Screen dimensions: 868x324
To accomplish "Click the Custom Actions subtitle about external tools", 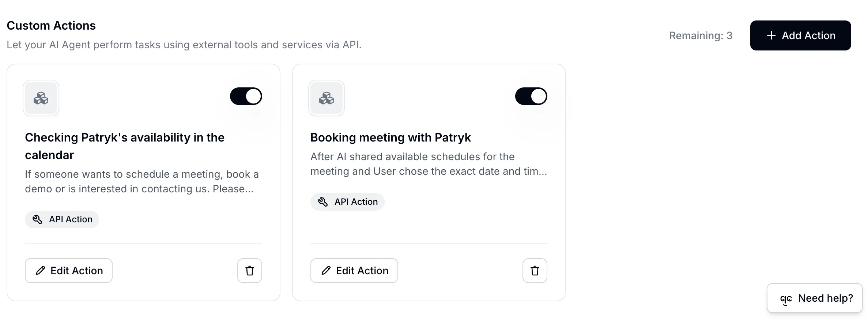I will click(184, 45).
